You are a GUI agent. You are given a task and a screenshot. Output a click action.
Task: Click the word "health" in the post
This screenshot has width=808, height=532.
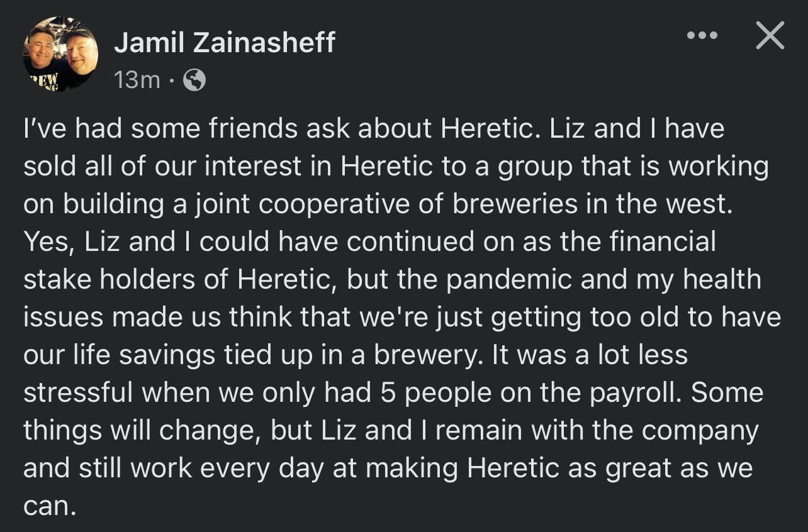click(722, 280)
